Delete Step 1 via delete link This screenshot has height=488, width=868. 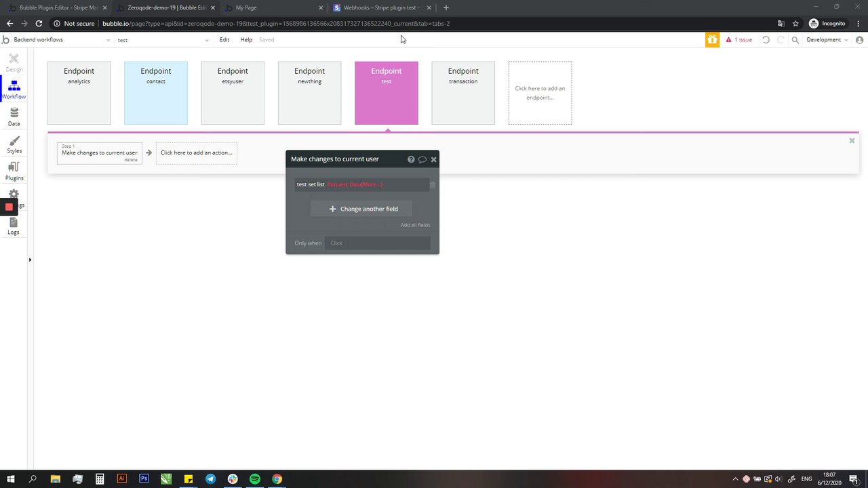coord(131,160)
